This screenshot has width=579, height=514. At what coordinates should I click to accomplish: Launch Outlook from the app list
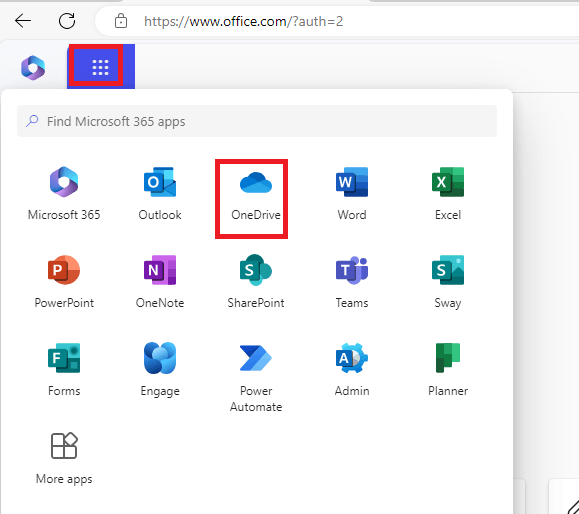(x=160, y=194)
